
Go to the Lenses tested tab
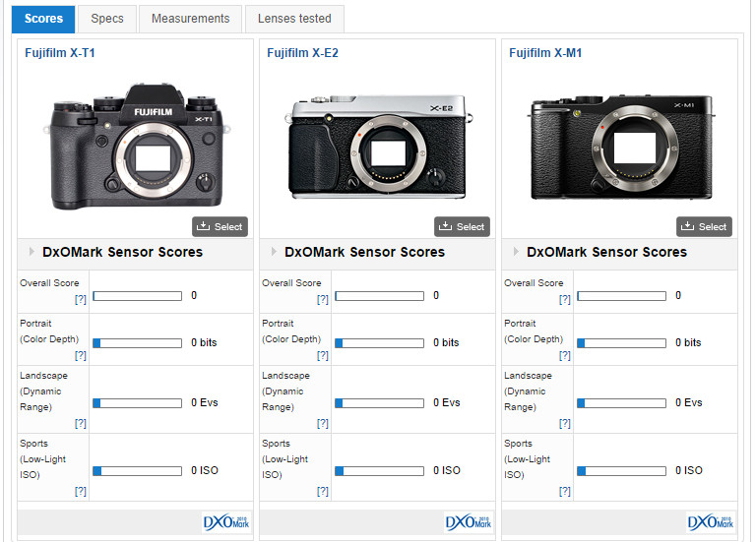coord(294,19)
